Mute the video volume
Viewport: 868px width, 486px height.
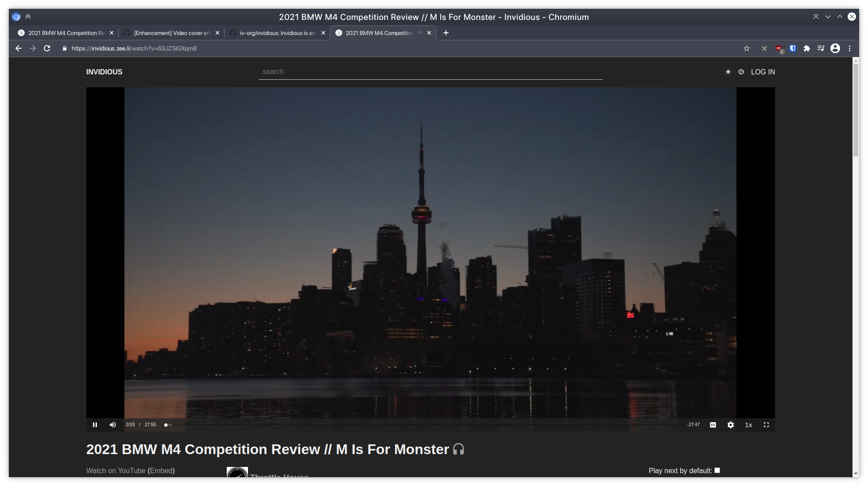point(112,424)
